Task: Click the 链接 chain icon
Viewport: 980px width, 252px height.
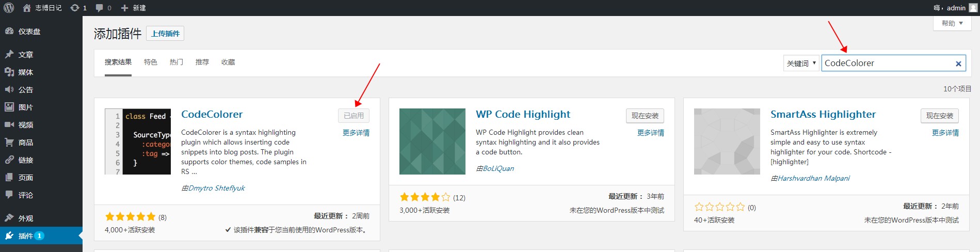Action: point(9,160)
